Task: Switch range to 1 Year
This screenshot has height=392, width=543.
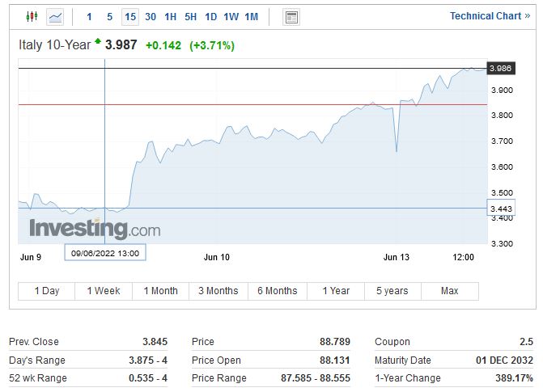Action: click(335, 291)
